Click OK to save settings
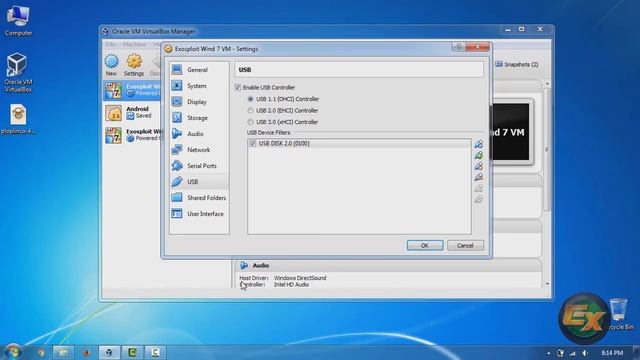640x360 pixels. tap(425, 245)
